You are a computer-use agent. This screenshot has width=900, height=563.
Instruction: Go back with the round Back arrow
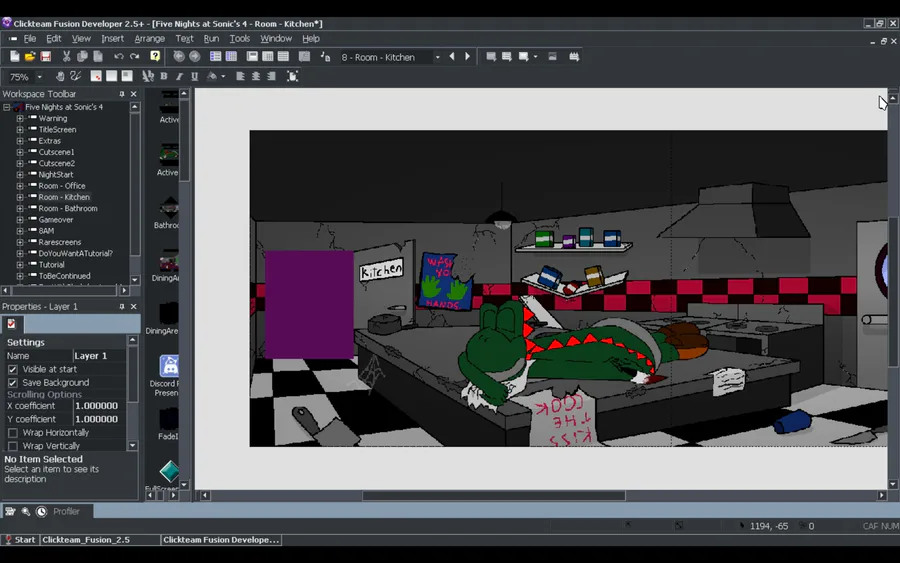pyautogui.click(x=179, y=56)
